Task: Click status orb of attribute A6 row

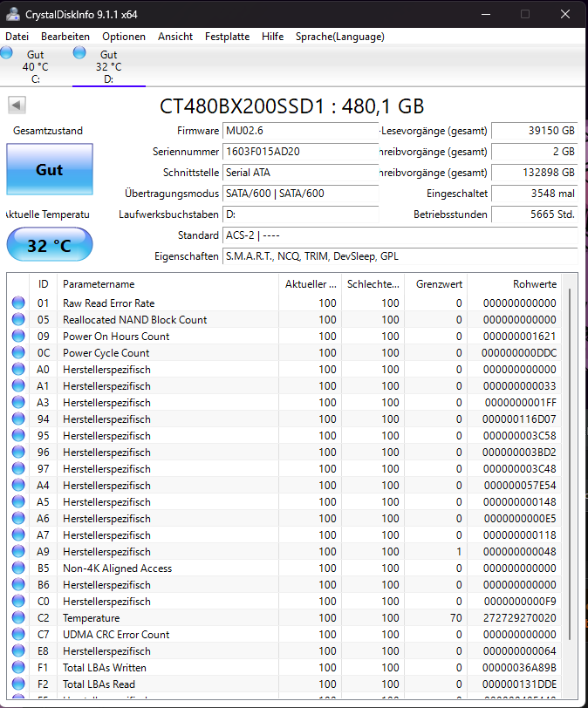Action: tap(18, 518)
